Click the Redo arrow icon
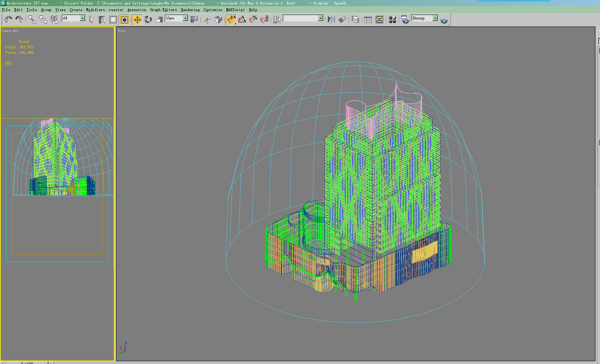Screen dimensions: 600x364 [x=19, y=20]
